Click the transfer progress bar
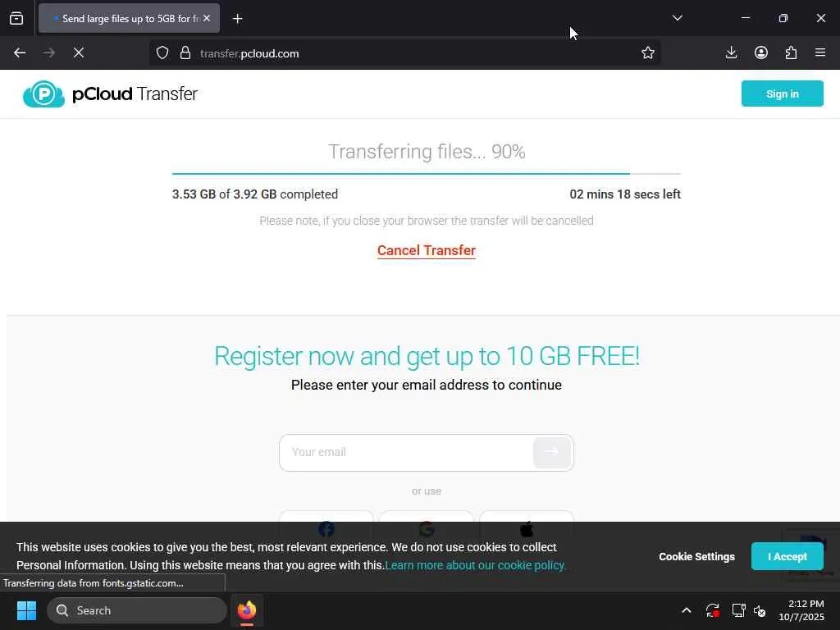 click(x=427, y=174)
